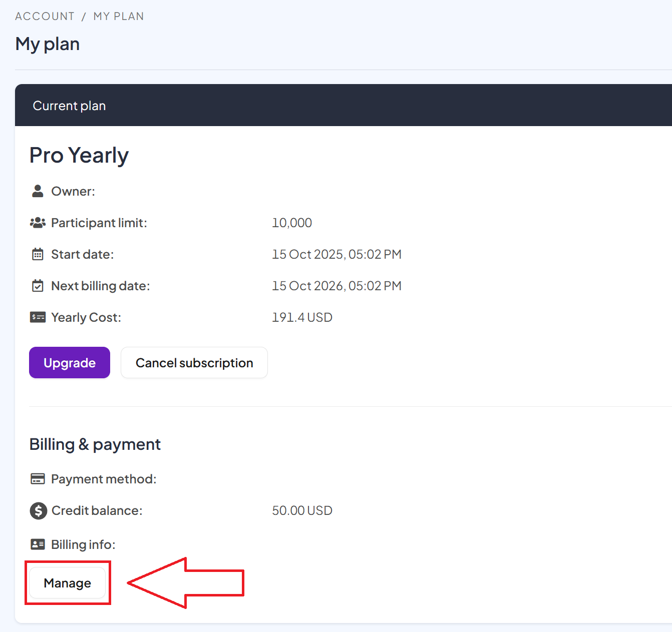This screenshot has height=632, width=672.
Task: Click the Billing info ID card icon
Action: [38, 544]
